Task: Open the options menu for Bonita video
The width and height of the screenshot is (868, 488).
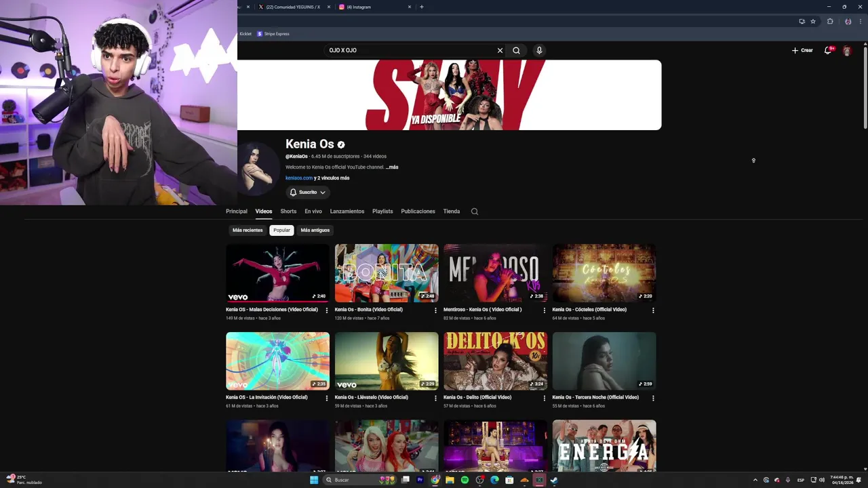Action: point(435,310)
